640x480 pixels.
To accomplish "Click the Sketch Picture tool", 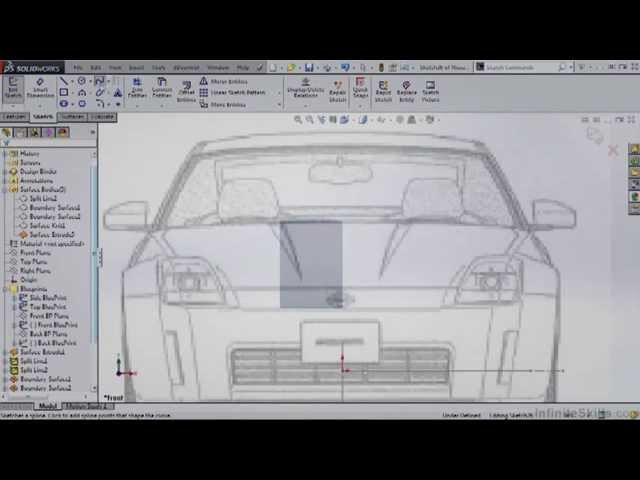I will (x=431, y=91).
